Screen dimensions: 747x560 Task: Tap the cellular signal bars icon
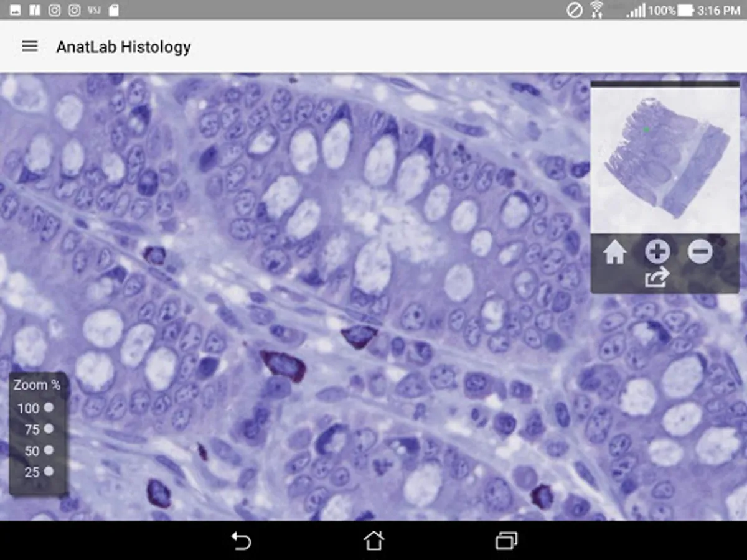pyautogui.click(x=636, y=11)
